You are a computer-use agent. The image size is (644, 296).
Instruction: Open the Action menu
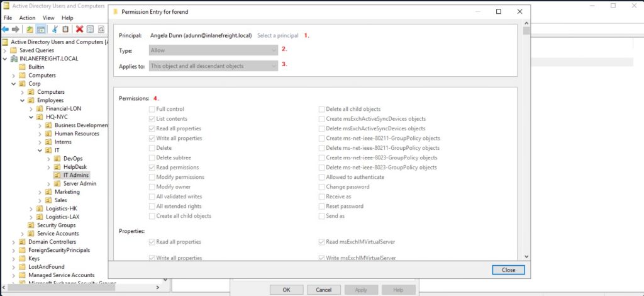click(x=27, y=18)
